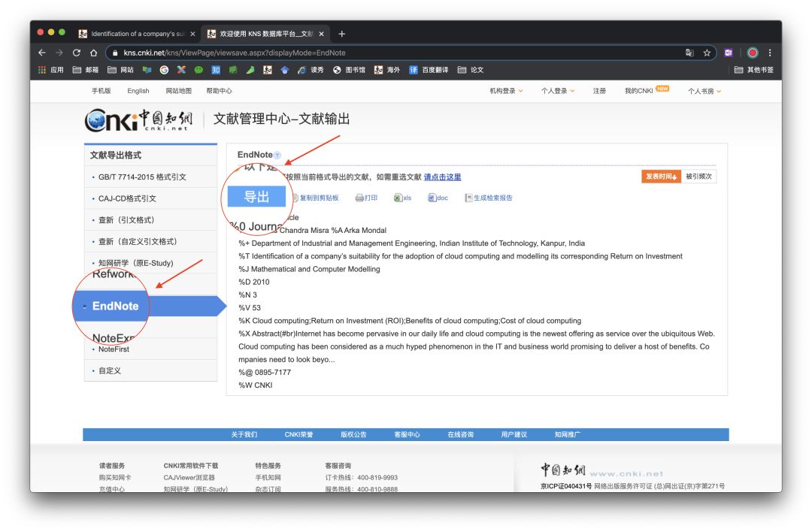Choose 查新（引文格式）option

point(126,220)
